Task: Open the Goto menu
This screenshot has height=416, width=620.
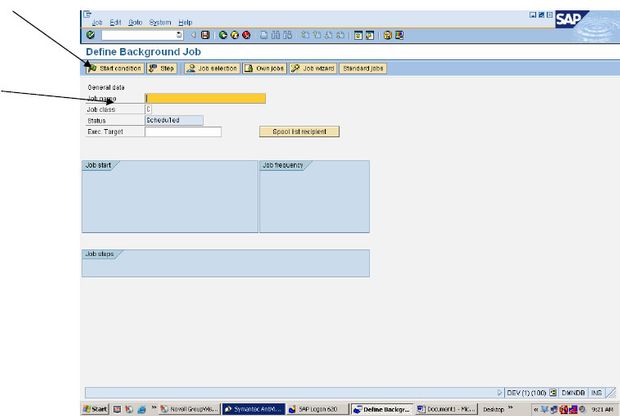Action: [135, 23]
